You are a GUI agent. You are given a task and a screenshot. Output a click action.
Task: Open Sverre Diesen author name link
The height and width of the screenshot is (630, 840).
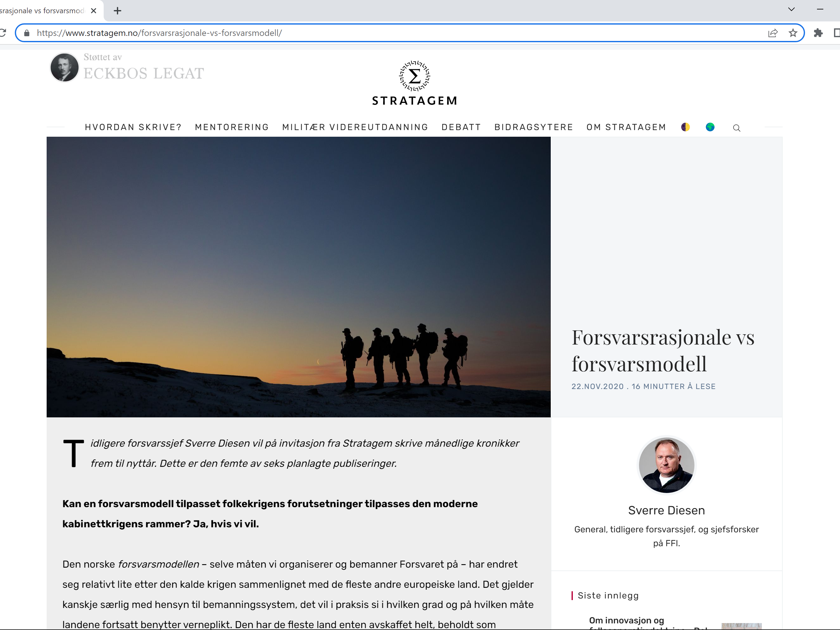[666, 510]
